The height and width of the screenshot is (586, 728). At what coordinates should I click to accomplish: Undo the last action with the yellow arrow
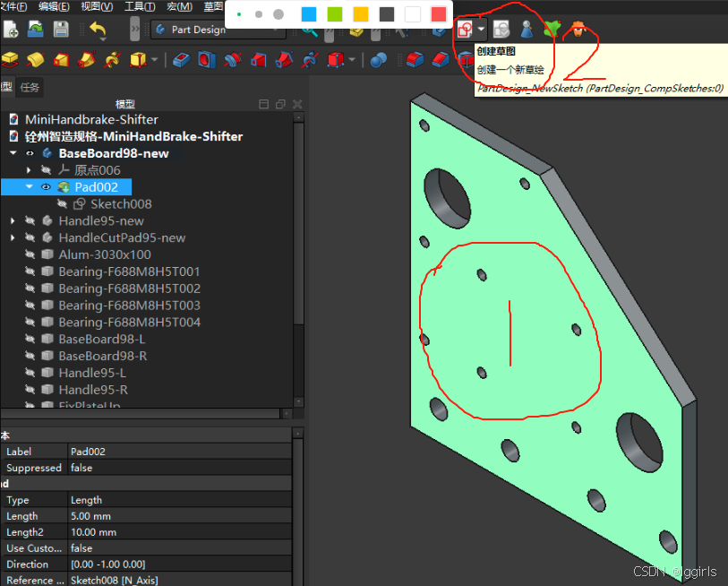[x=98, y=30]
